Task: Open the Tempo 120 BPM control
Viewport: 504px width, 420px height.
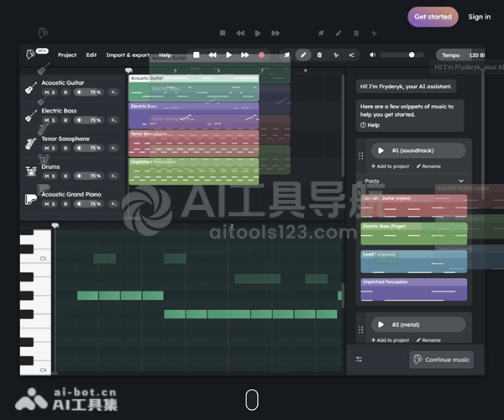Action: pyautogui.click(x=460, y=55)
